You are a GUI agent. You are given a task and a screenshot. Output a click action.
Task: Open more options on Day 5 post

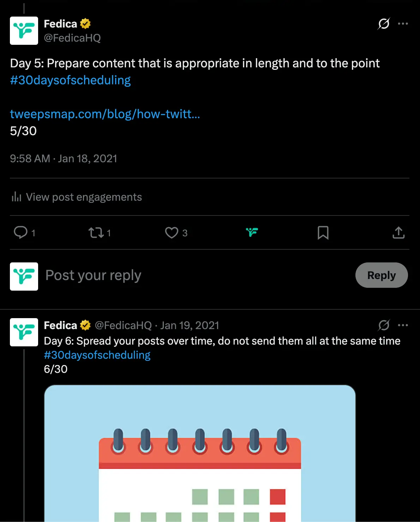tap(403, 24)
